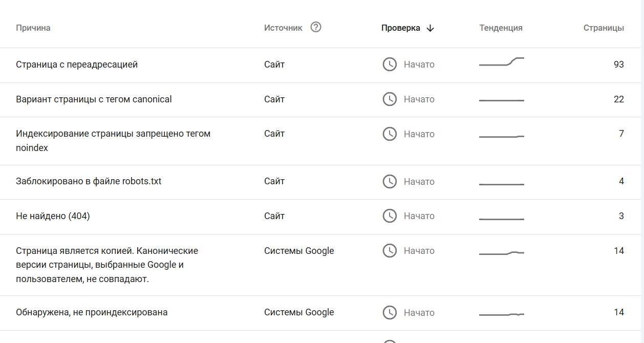Click clock icon in noindex row
644x343 pixels.
coord(390,134)
